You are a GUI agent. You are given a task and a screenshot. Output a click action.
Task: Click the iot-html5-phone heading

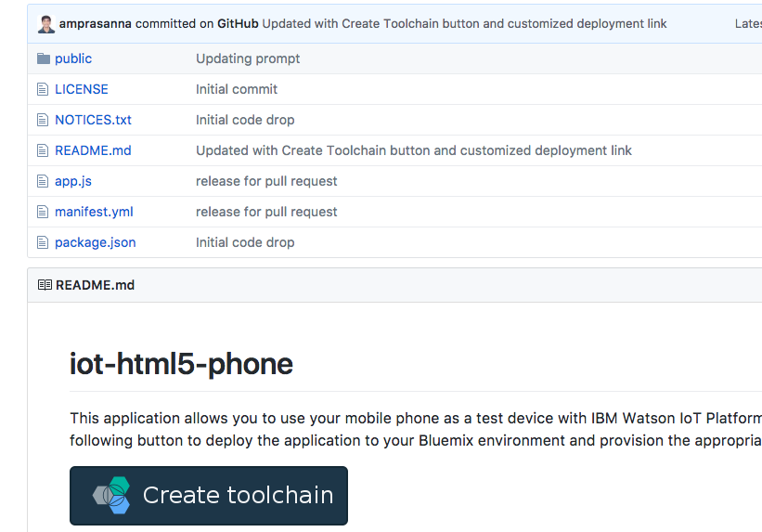click(181, 364)
